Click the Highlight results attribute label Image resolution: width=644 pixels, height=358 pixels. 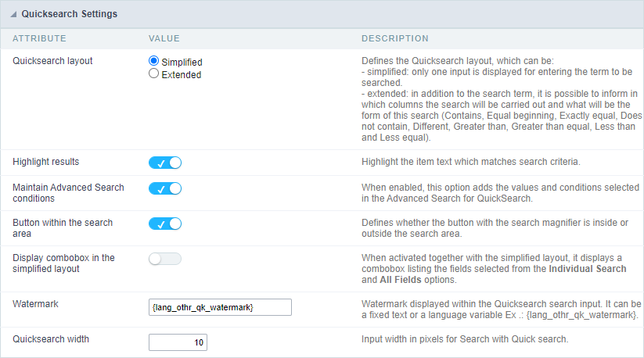46,162
